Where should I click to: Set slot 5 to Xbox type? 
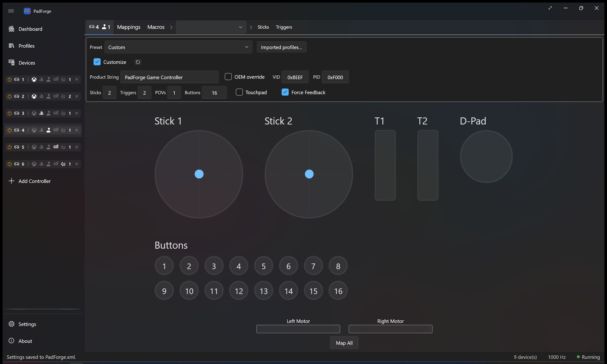pyautogui.click(x=34, y=147)
